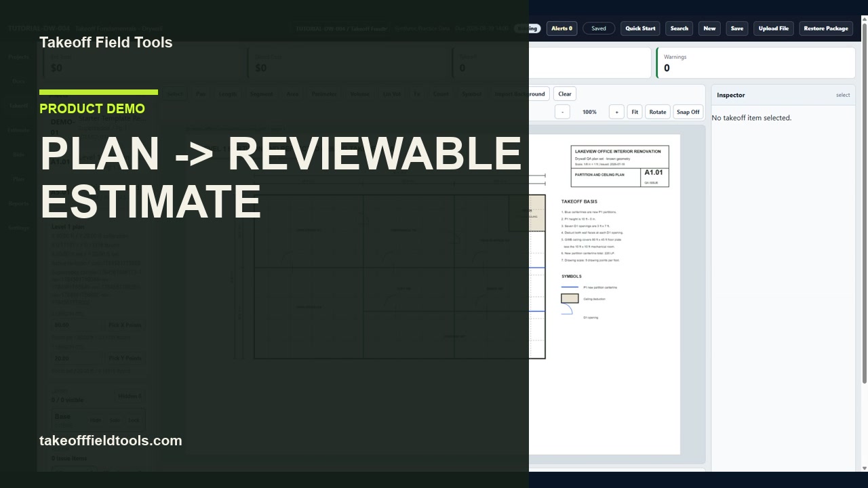The image size is (868, 488).
Task: Rotate the plan sheet
Action: pos(658,112)
